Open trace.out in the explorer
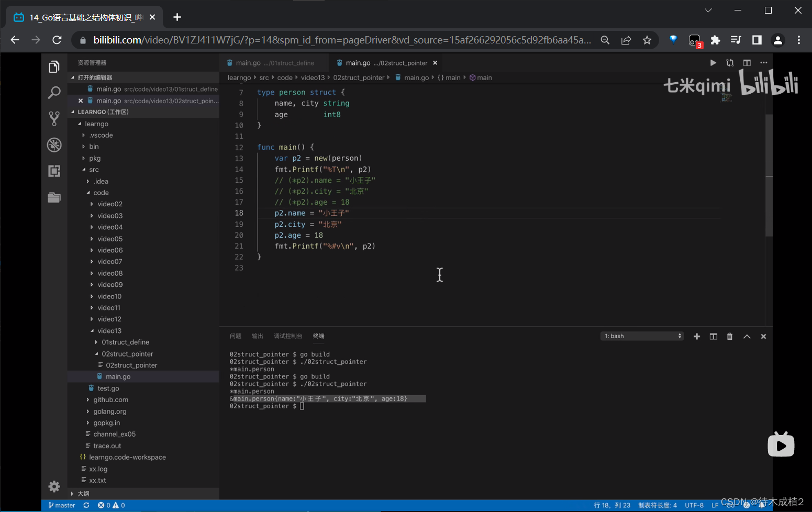Screen dimensions: 812x512 (x=107, y=446)
